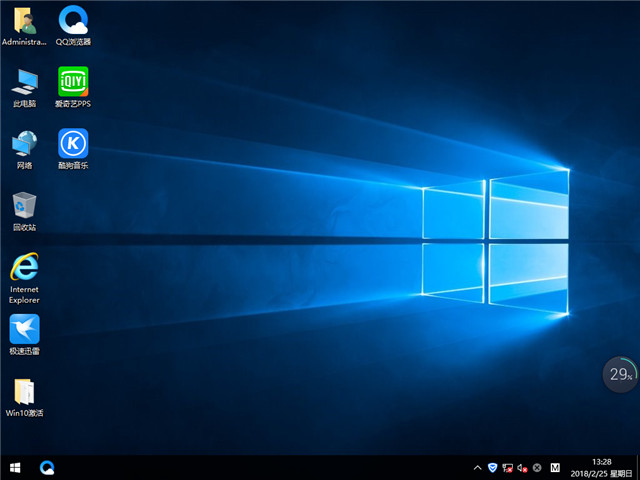Launch 极速迅雷 desktop shortcut
640x480 pixels.
(24, 335)
